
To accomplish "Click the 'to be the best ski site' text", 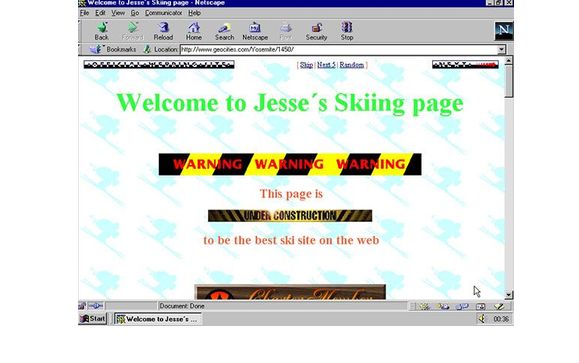I will coord(291,240).
